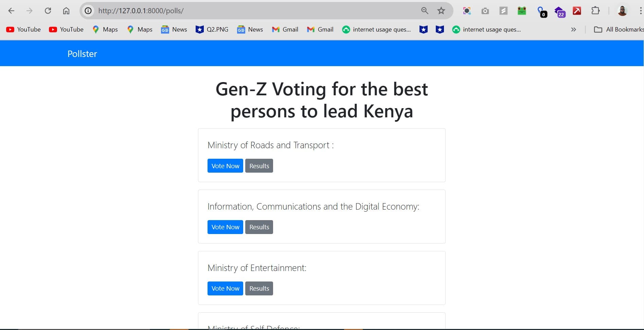Open the screen capture extension

(x=467, y=11)
